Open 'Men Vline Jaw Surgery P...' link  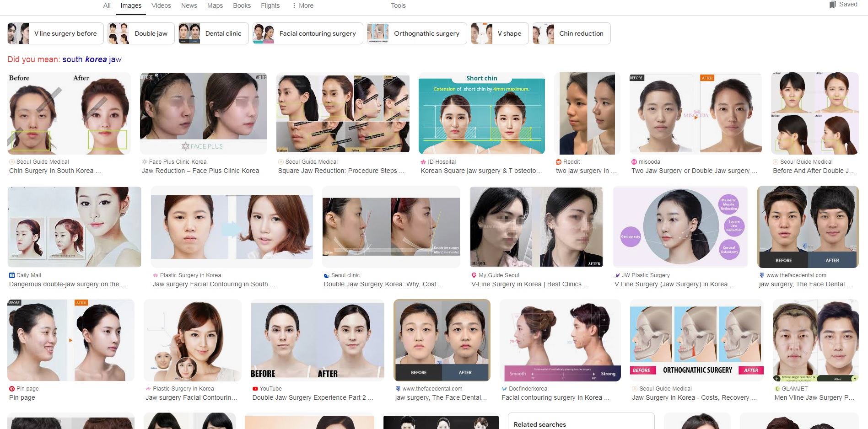[814, 397]
